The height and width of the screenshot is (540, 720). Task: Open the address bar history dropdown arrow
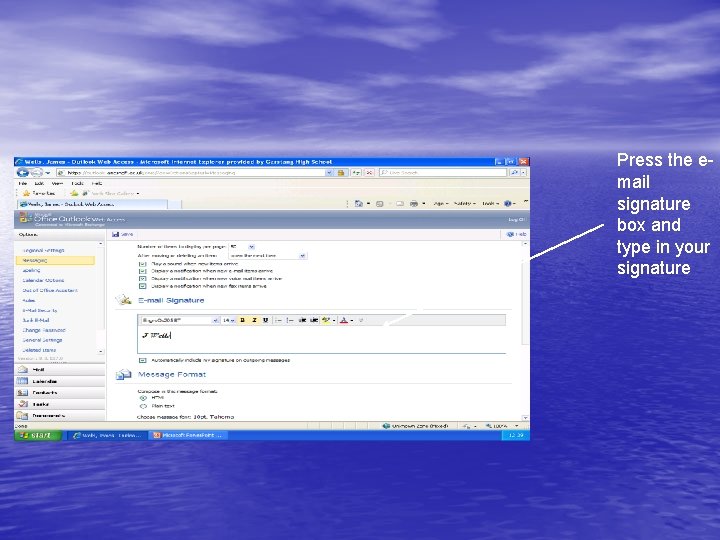coord(329,173)
